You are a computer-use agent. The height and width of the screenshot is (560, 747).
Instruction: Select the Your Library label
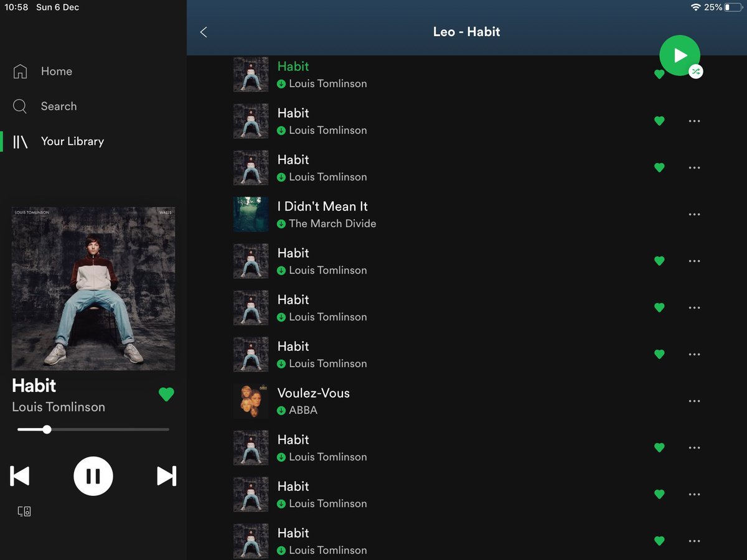(72, 141)
